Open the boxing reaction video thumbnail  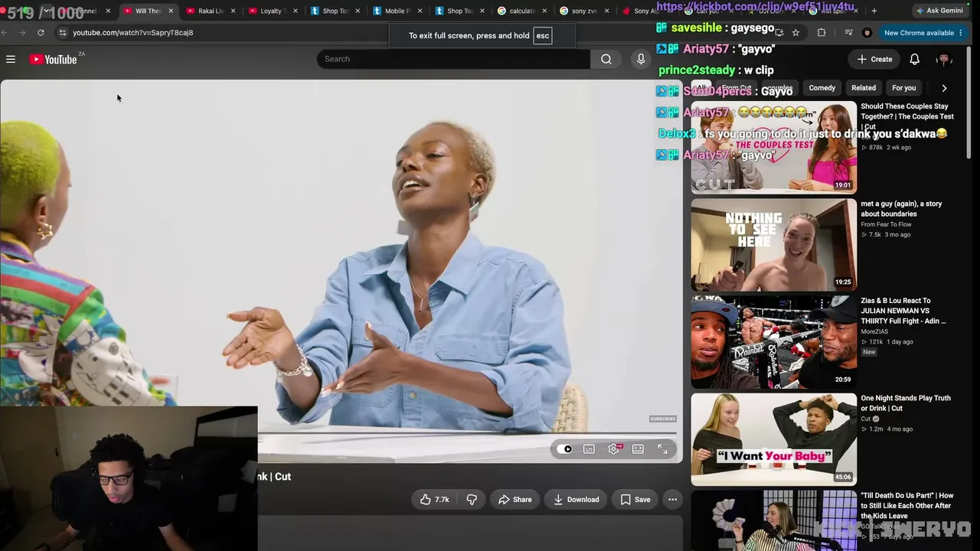773,342
